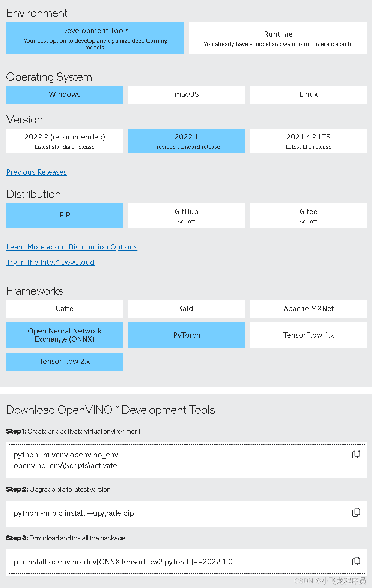372x588 pixels.
Task: Toggle TensorFlow 1.x framework
Action: point(309,335)
